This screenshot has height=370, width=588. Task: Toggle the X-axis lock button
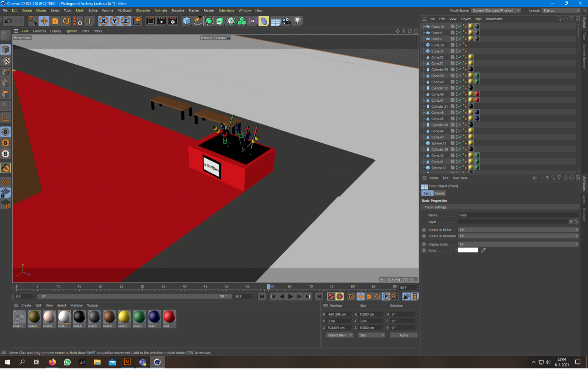(x=103, y=21)
